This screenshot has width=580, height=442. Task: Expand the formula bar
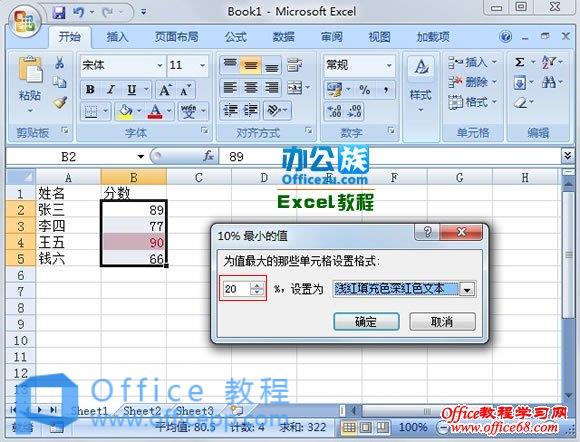tap(568, 156)
